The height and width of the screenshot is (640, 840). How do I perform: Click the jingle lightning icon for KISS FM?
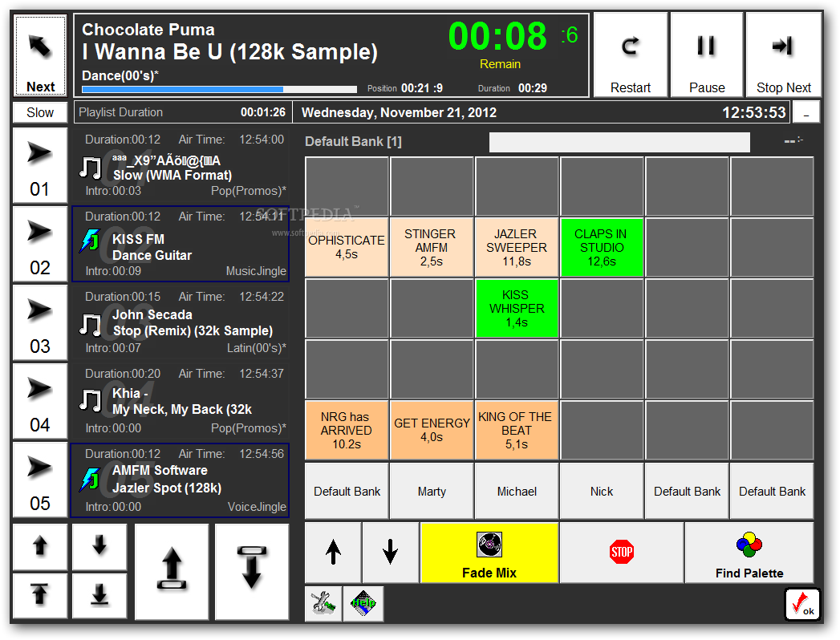(x=90, y=241)
